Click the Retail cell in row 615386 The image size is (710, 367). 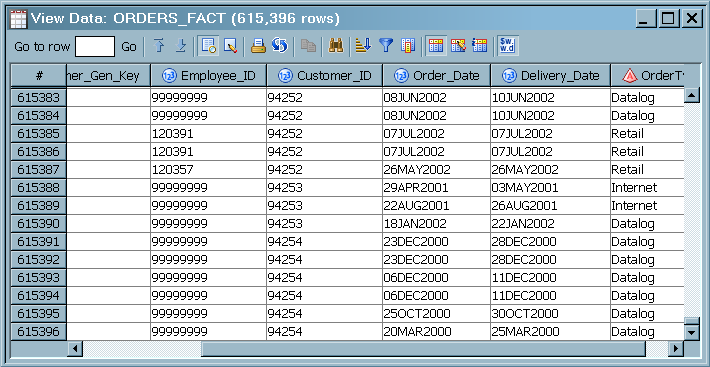pyautogui.click(x=647, y=152)
